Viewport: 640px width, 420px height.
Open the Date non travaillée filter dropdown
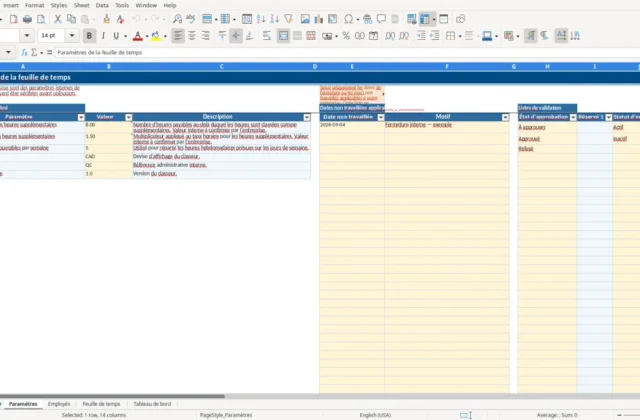click(x=381, y=117)
